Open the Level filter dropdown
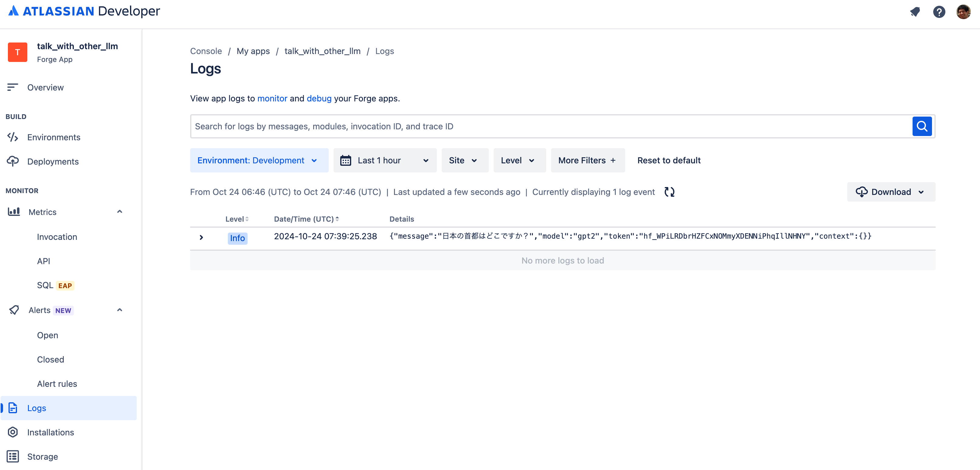This screenshot has width=980, height=470. tap(519, 161)
